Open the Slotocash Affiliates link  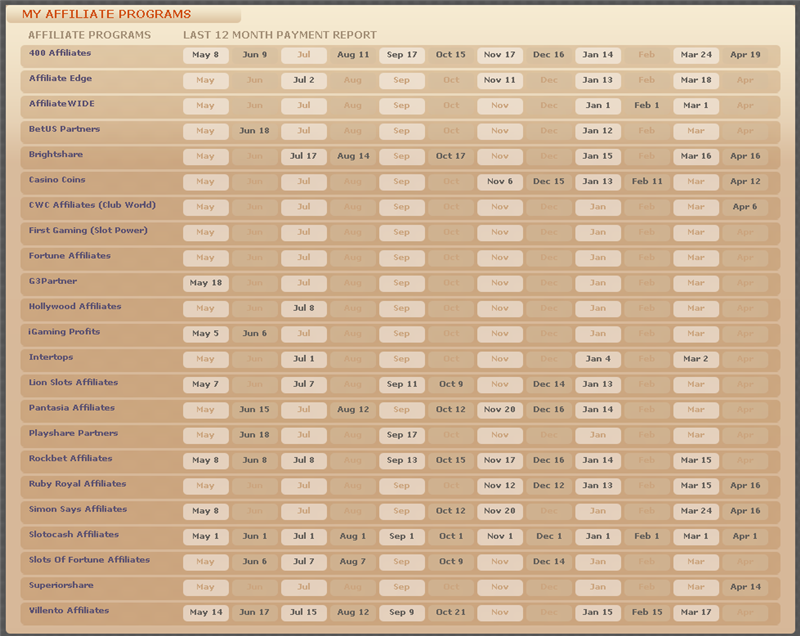point(74,535)
